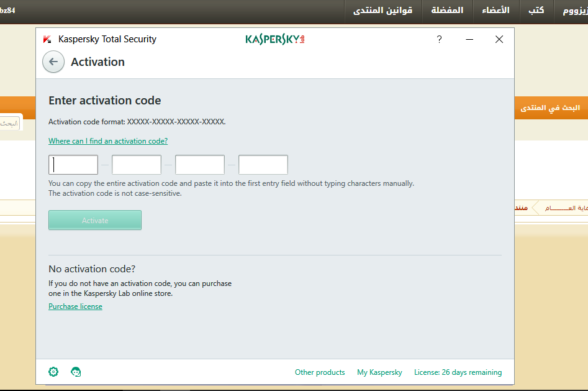This screenshot has width=588, height=391.
Task: Click the Activate button
Action: (95, 220)
